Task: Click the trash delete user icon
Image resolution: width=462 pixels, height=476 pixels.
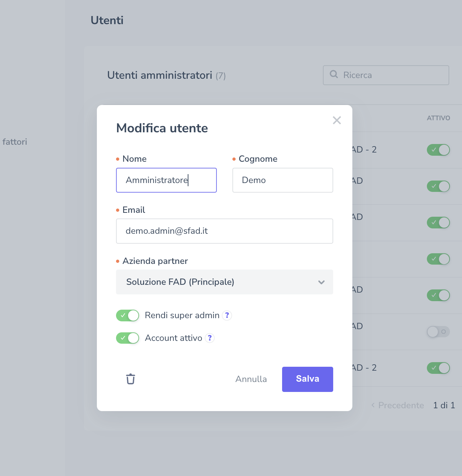Action: coord(131,379)
